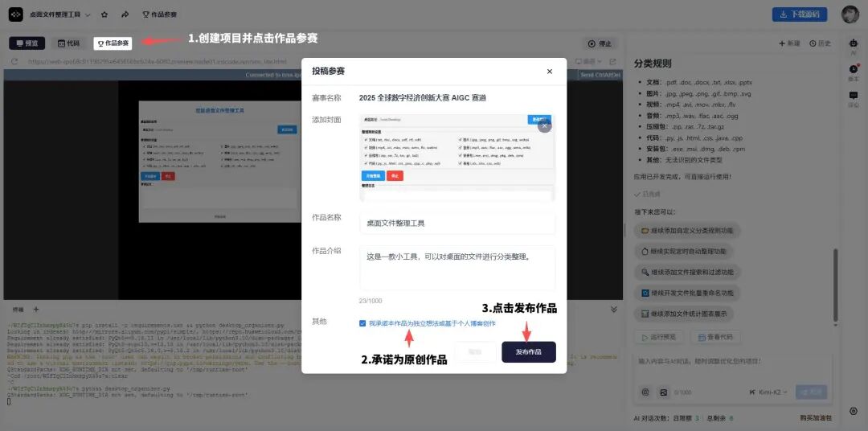Image resolution: width=868 pixels, height=431 pixels.
Task: Open the 版本 version sidebar icon
Action: pyautogui.click(x=853, y=72)
